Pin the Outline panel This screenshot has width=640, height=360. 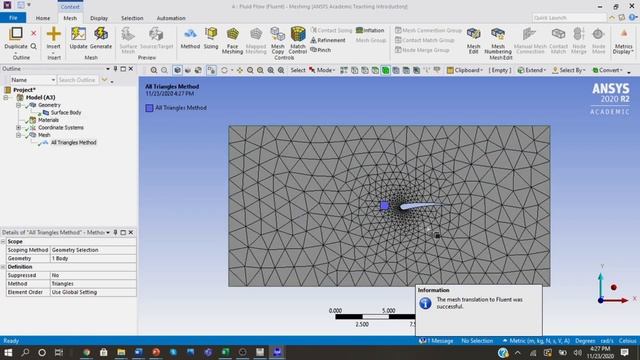point(116,69)
